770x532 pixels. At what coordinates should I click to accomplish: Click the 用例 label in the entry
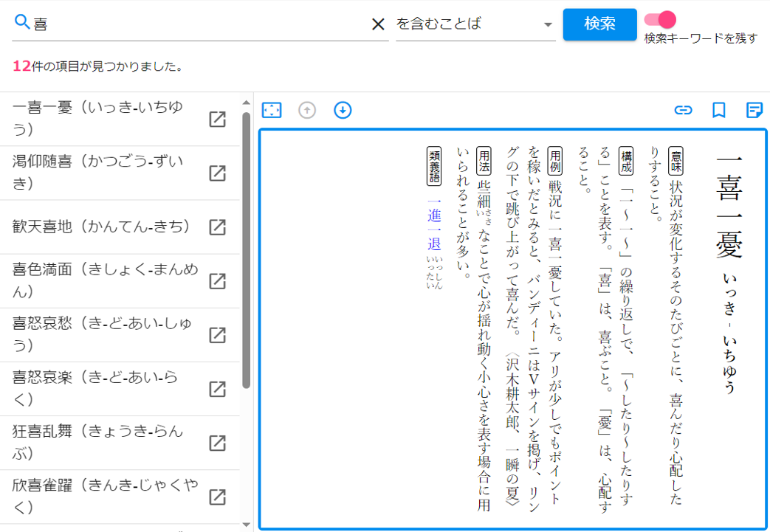(x=555, y=161)
